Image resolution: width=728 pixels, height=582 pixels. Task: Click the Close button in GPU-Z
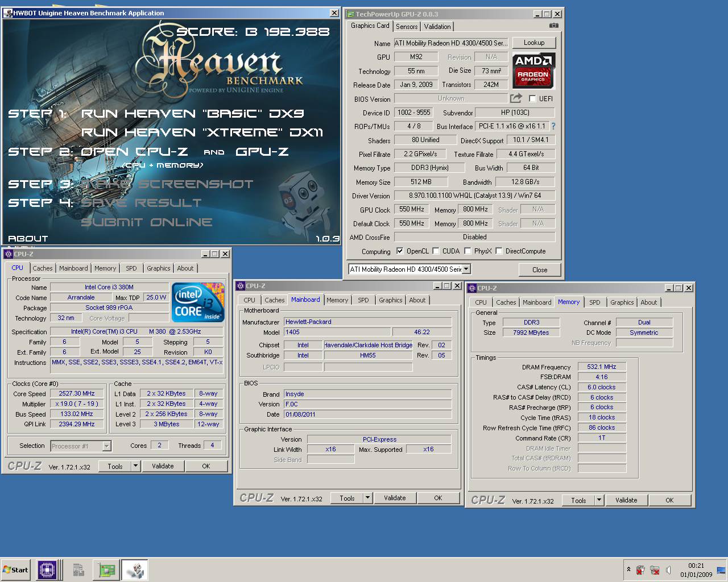540,270
